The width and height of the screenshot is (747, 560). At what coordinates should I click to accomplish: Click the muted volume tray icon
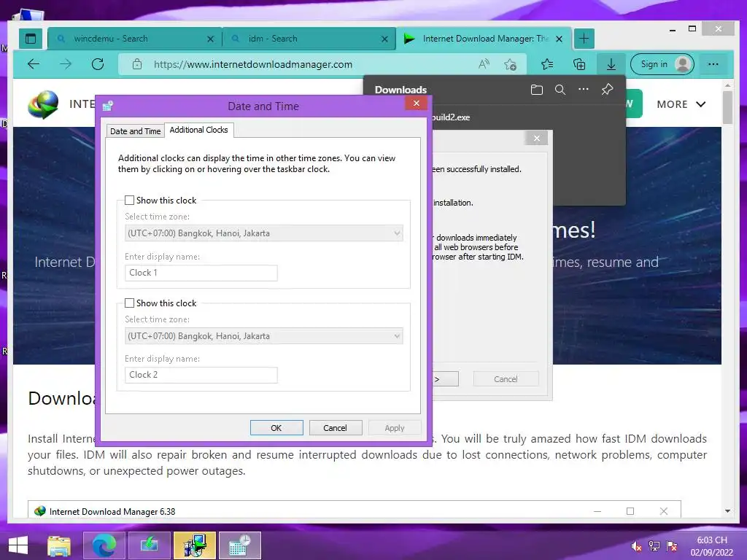pyautogui.click(x=636, y=546)
